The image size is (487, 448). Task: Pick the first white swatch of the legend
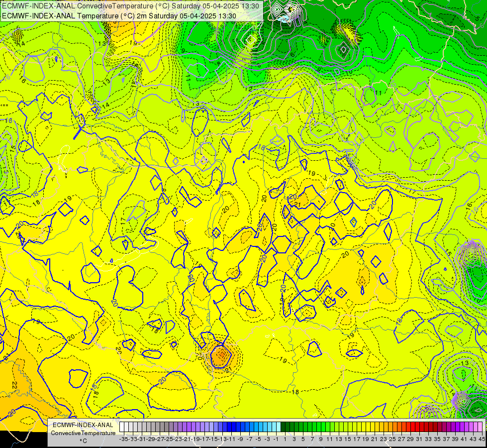[121, 427]
